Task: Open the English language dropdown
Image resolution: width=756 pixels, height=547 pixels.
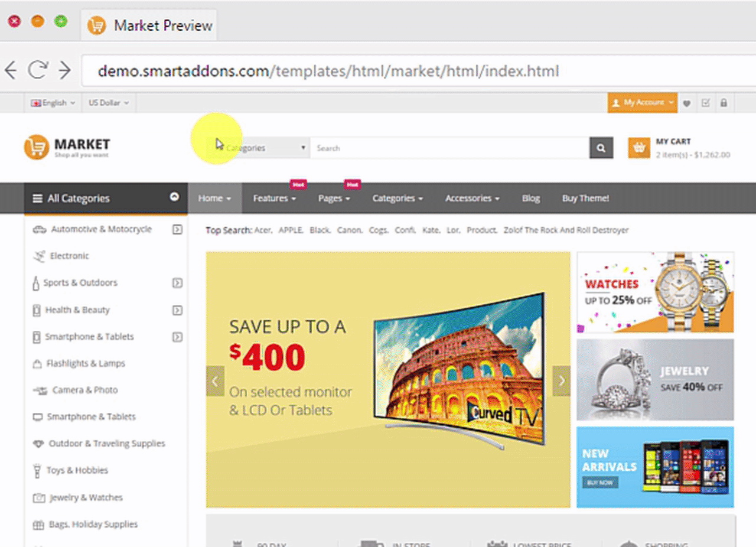Action: coord(53,103)
